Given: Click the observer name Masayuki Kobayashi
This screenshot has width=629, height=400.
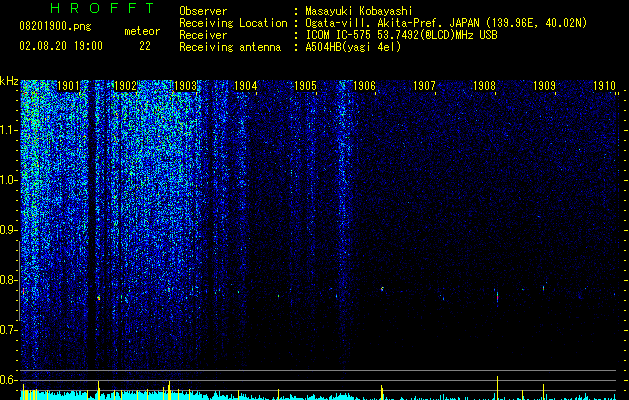Looking at the screenshot, I should (x=359, y=11).
